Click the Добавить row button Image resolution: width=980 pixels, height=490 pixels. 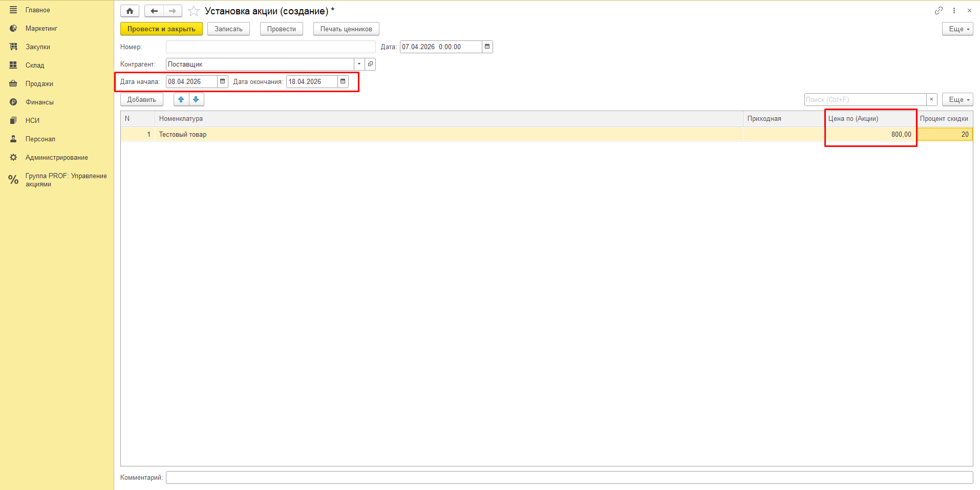click(x=142, y=99)
